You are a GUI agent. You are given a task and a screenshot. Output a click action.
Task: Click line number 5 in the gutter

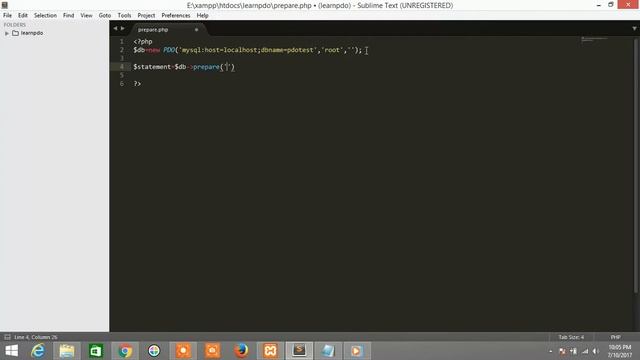click(x=122, y=75)
